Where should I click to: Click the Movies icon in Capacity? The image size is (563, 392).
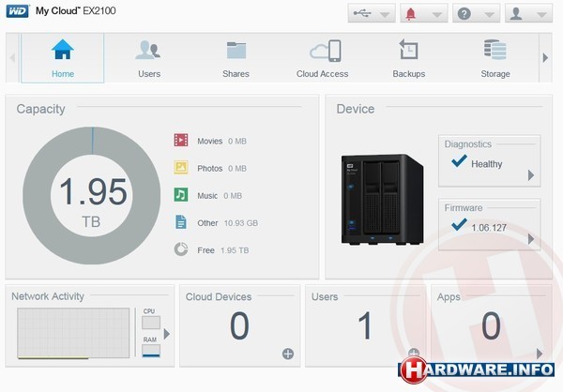coord(181,140)
